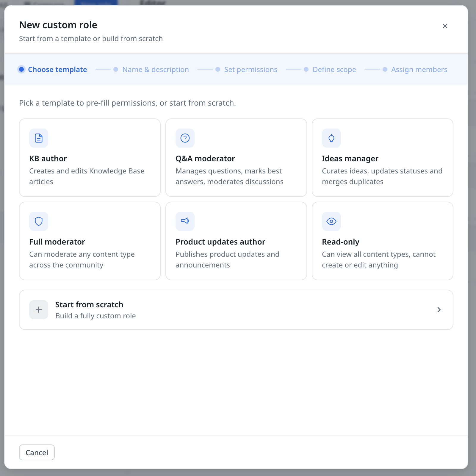
Task: Choose the Product updates author template title
Action: pos(220,242)
